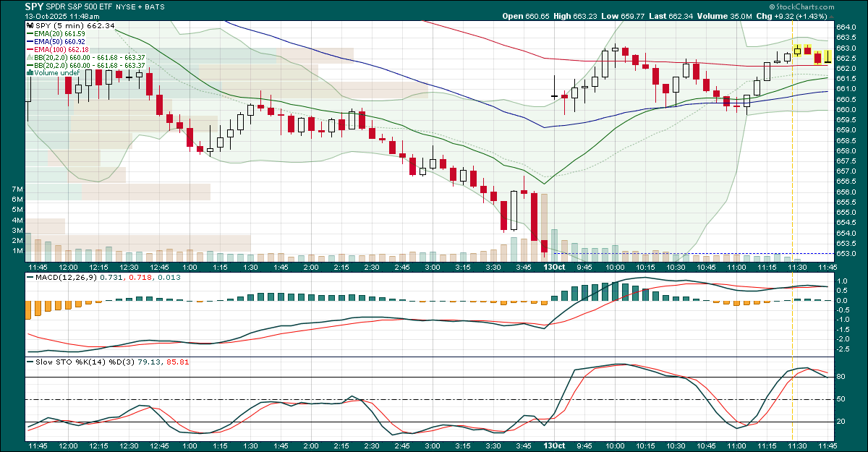Click the red stochastic %D value 85.81

tap(176, 361)
